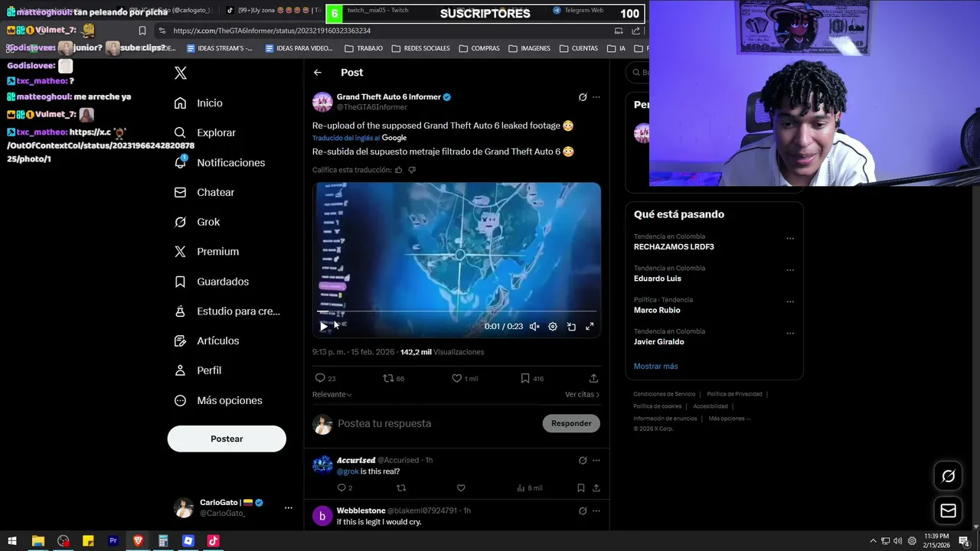Open Guardados bookmarks in the sidebar
980x551 pixels.
[x=211, y=282]
